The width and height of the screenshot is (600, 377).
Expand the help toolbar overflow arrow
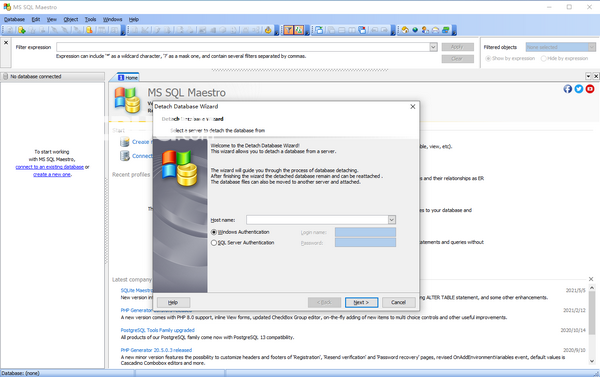[454, 31]
